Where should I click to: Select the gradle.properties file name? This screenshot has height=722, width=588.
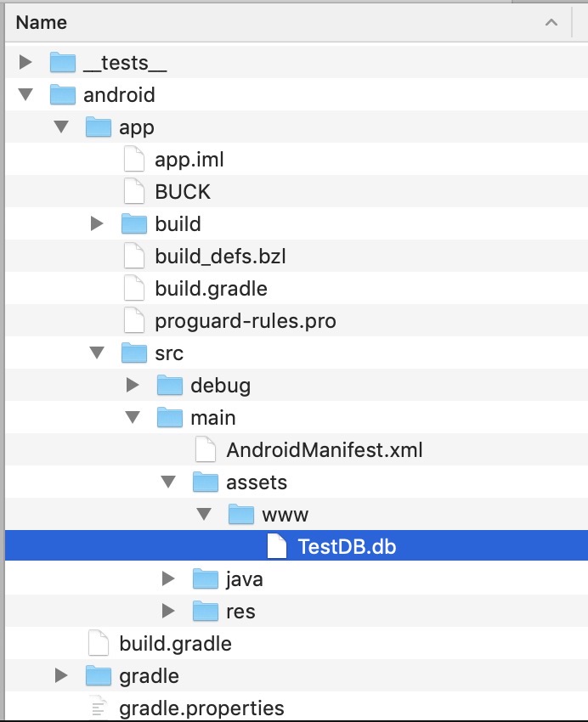(x=201, y=708)
